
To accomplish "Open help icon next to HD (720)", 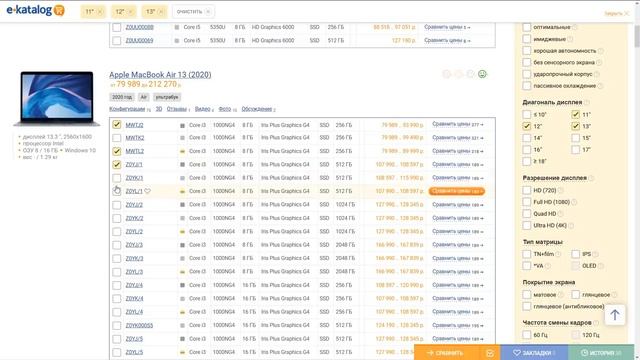I will (560, 191).
